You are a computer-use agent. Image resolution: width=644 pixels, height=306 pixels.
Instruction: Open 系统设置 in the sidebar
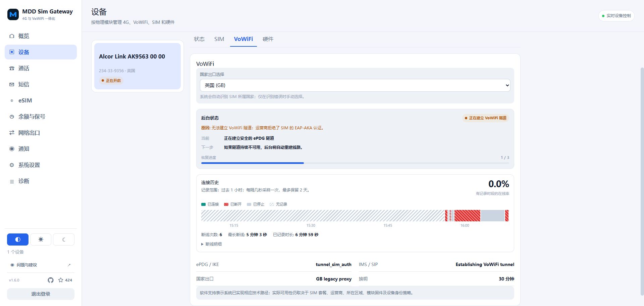point(41,165)
